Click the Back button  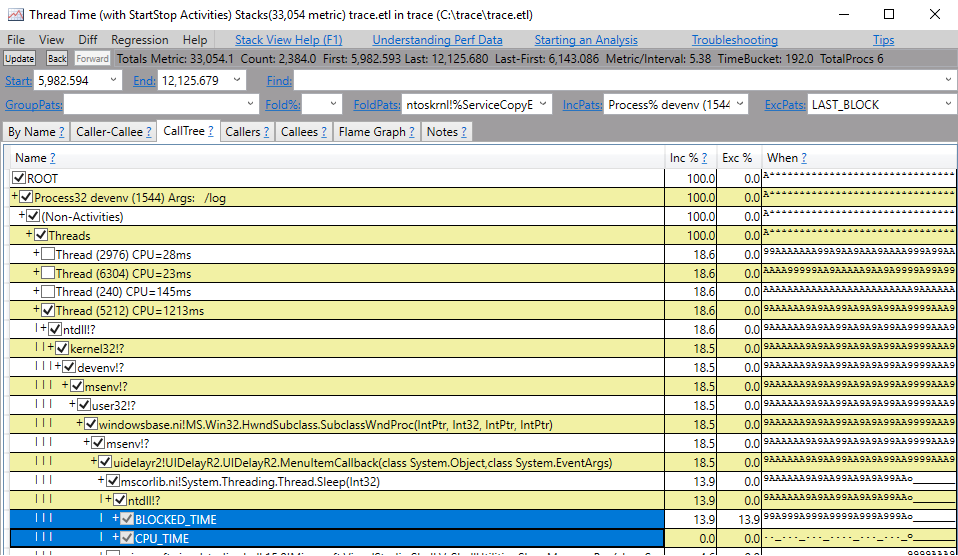tap(57, 59)
